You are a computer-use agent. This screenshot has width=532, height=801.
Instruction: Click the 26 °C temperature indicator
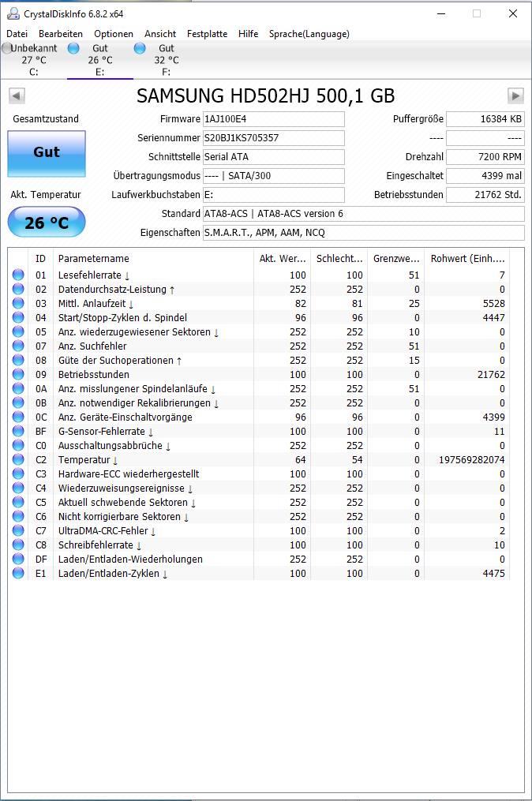(47, 223)
